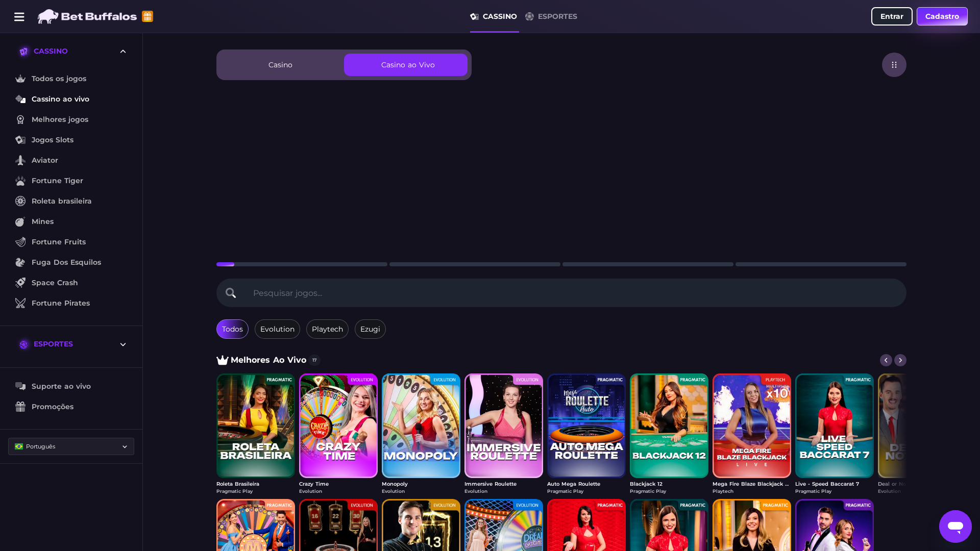Jump to the third banner slide indicator

coord(648,264)
